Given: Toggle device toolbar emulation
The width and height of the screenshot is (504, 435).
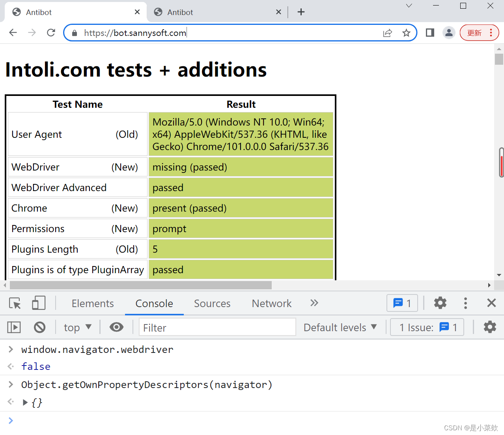Looking at the screenshot, I should pos(39,303).
